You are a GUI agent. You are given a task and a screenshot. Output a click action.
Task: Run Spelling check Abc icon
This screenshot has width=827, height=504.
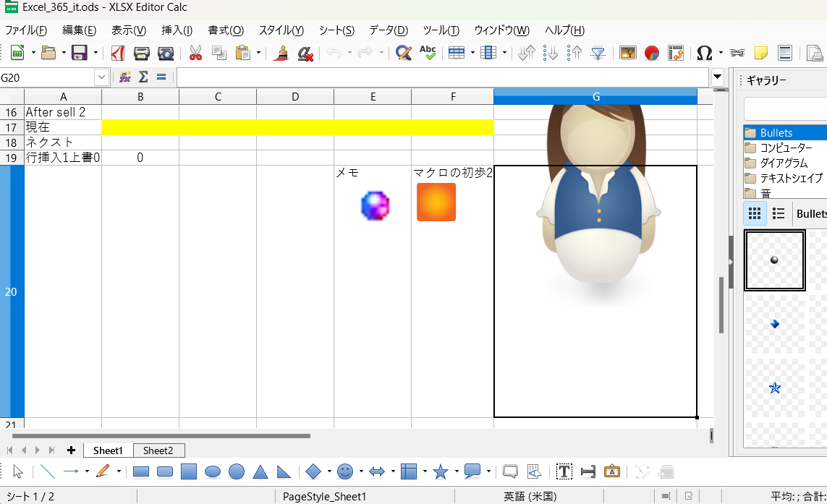tap(428, 53)
